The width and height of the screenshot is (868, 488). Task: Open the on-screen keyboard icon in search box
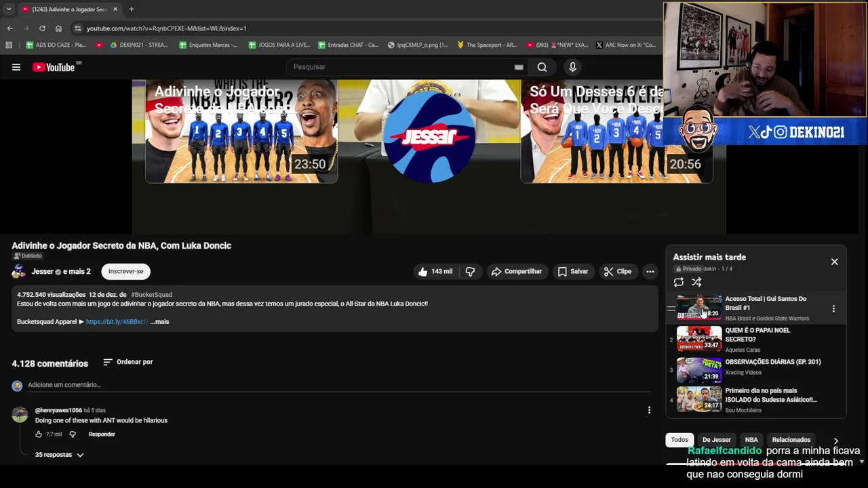point(519,67)
